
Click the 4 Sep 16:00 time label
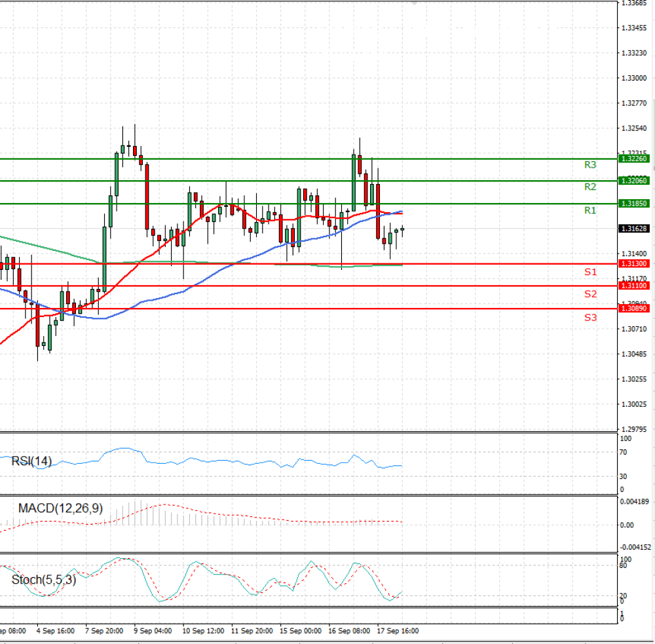(56, 631)
